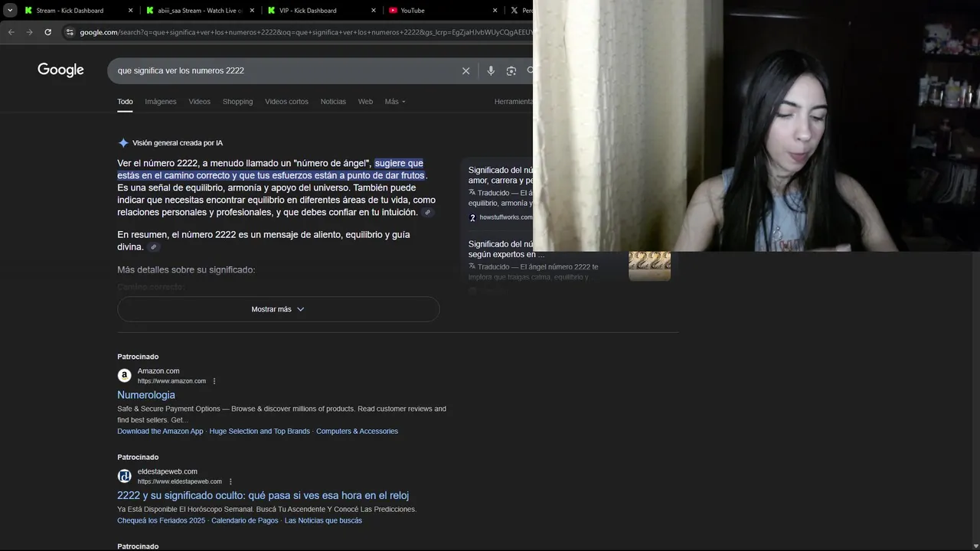Viewport: 980px width, 551px height.
Task: Close the Stream - Kick Dashboard tab
Action: coord(130,11)
